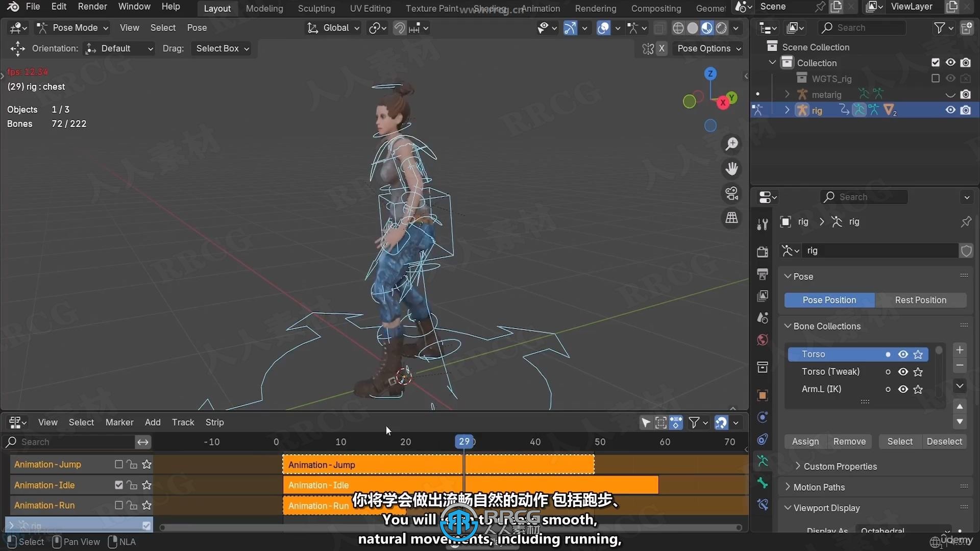Select wireframe viewport shading

(x=678, y=28)
